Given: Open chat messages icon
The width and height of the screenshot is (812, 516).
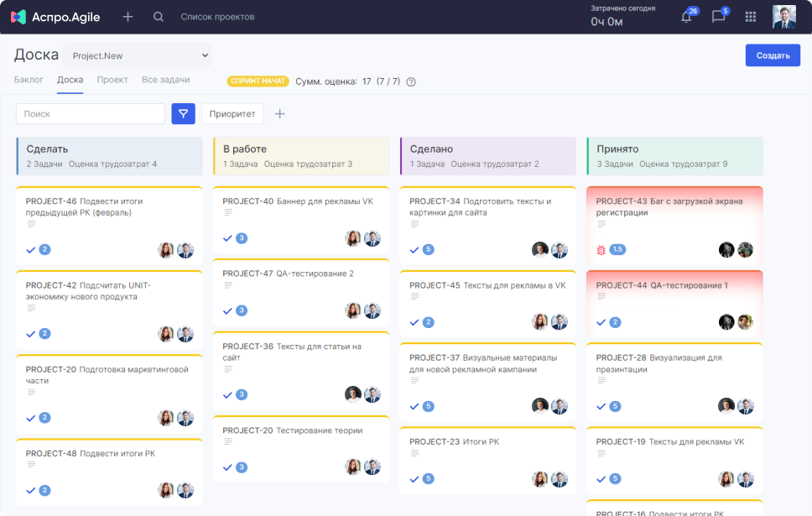Looking at the screenshot, I should coord(718,17).
